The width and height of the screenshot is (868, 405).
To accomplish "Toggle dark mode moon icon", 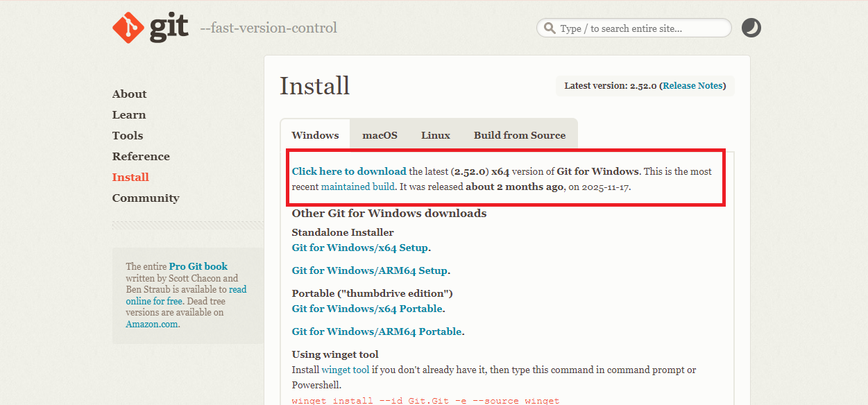I will coord(751,28).
